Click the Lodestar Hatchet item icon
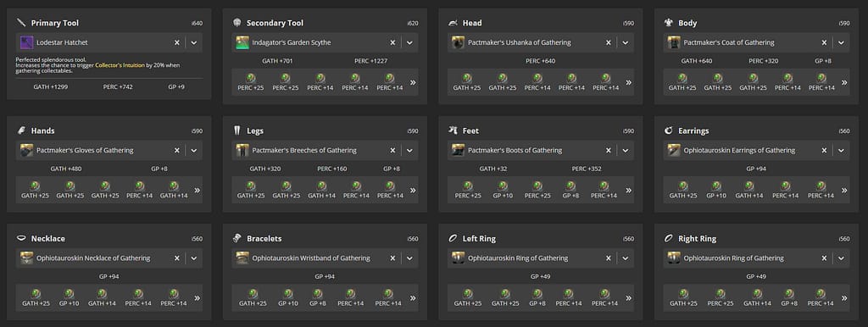The width and height of the screenshot is (868, 327). [26, 42]
